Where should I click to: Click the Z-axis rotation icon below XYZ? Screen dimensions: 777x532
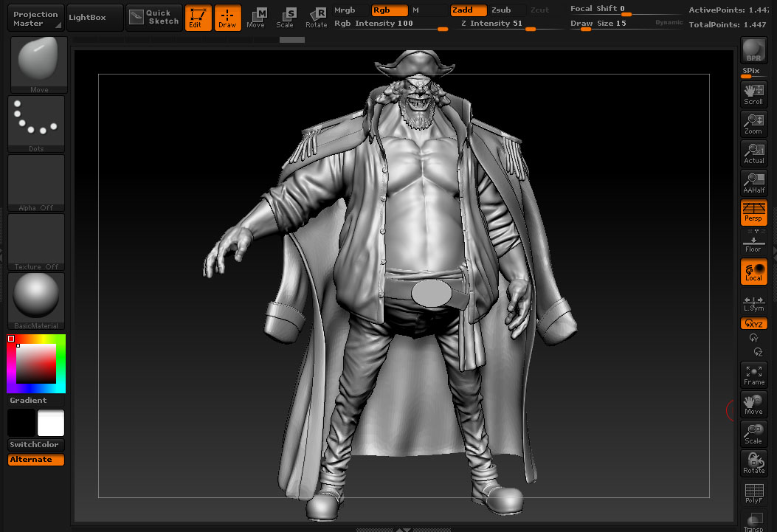(758, 352)
